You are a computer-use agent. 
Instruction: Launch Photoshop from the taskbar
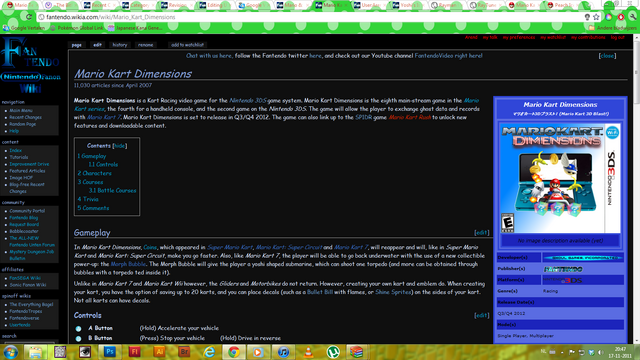point(109,352)
